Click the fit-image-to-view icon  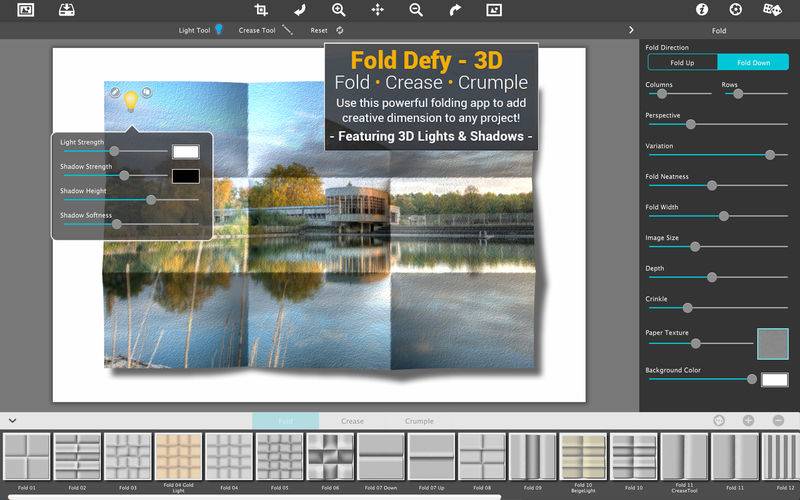(494, 10)
